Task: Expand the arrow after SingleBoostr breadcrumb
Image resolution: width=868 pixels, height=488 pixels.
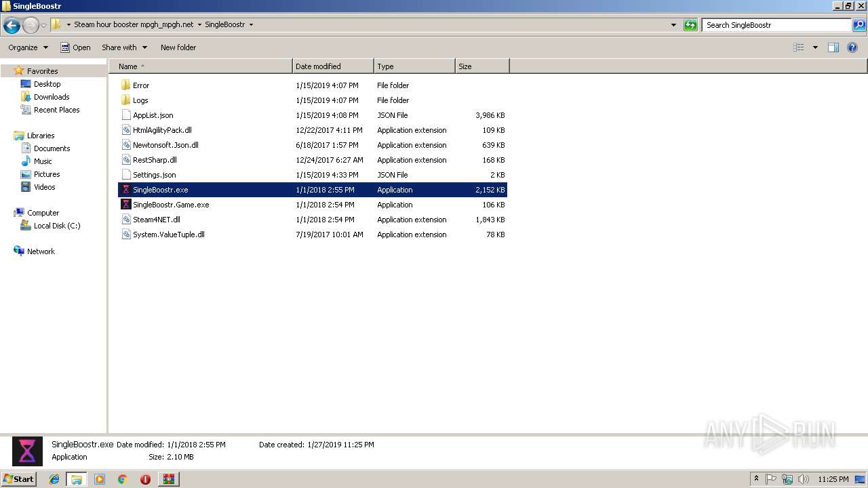Action: 251,24
